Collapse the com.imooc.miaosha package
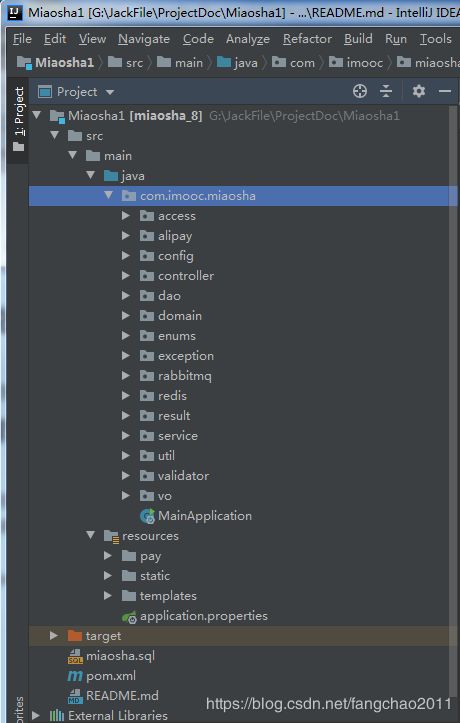Viewport: 460px width, 723px height. [x=108, y=195]
